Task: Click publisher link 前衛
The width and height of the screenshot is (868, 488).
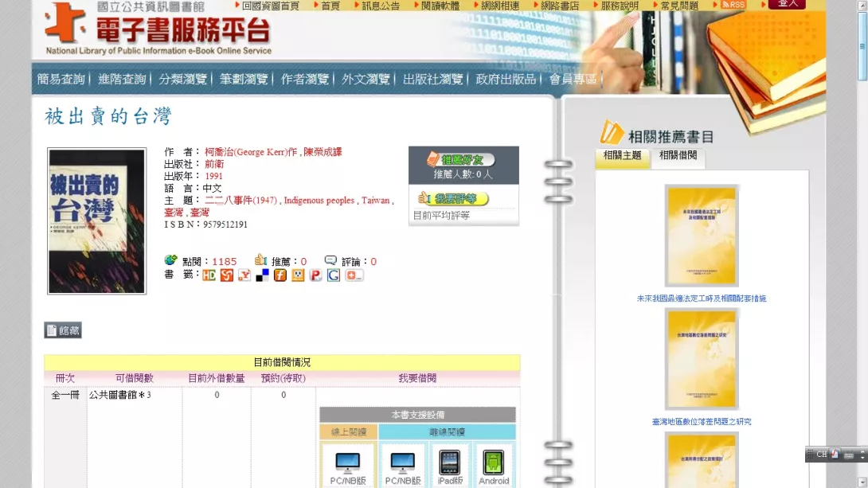Action: click(x=214, y=164)
